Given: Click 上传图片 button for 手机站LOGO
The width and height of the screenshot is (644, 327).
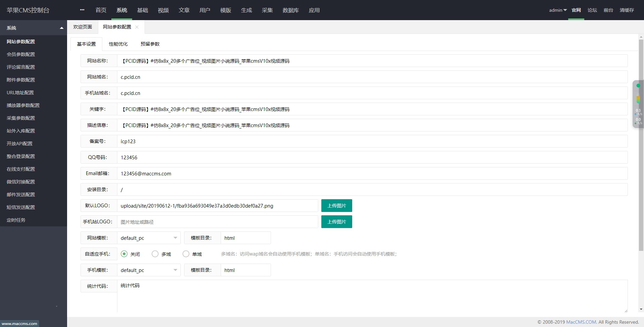Looking at the screenshot, I should (336, 222).
